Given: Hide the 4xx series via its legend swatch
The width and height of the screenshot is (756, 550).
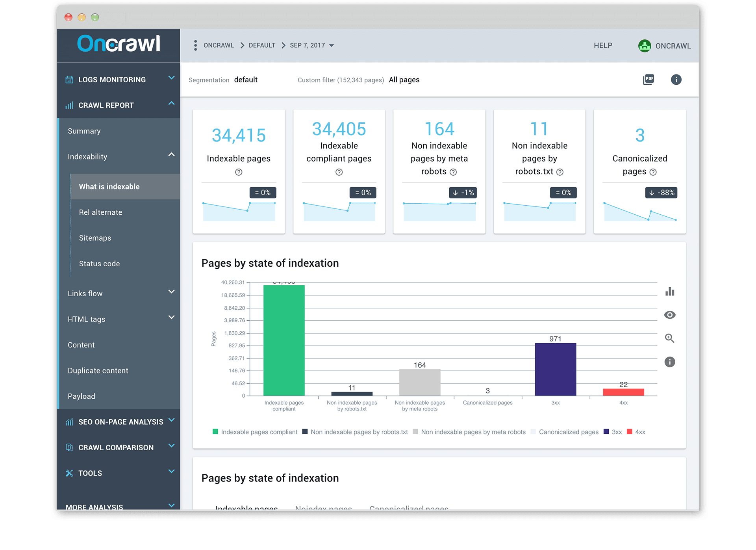Looking at the screenshot, I should point(630,432).
